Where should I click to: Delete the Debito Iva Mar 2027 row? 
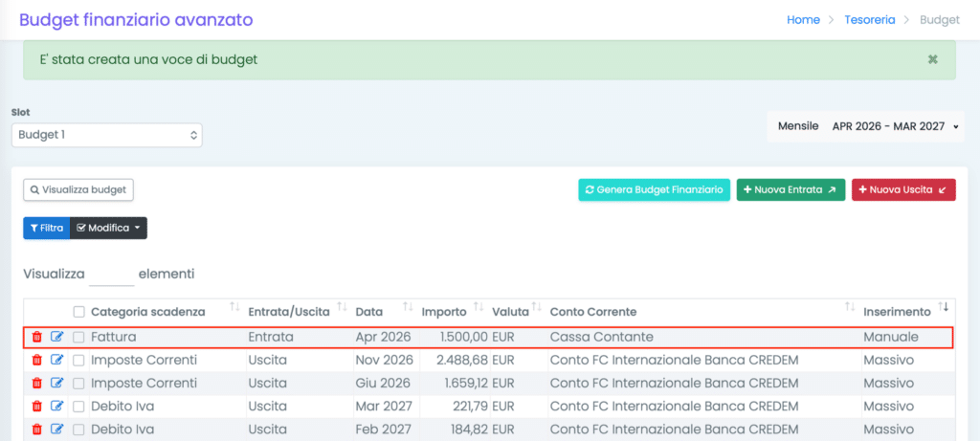pos(36,406)
